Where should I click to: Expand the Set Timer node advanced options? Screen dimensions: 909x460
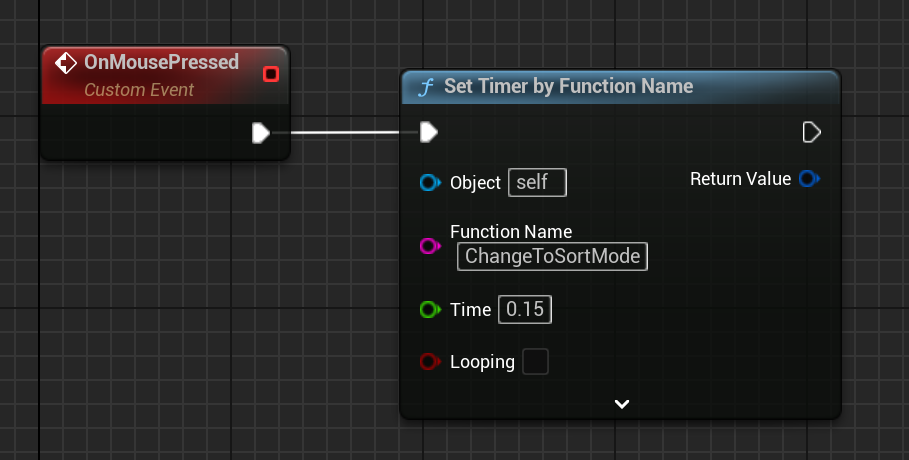click(621, 404)
